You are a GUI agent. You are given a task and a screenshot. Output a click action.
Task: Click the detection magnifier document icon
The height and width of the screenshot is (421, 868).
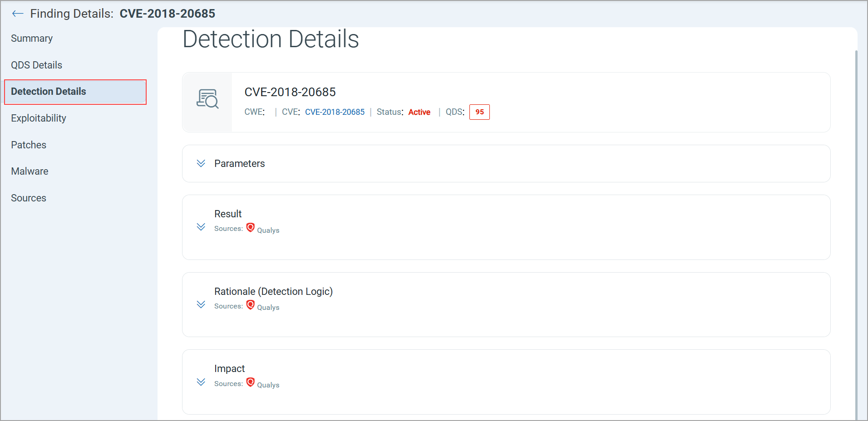(207, 99)
